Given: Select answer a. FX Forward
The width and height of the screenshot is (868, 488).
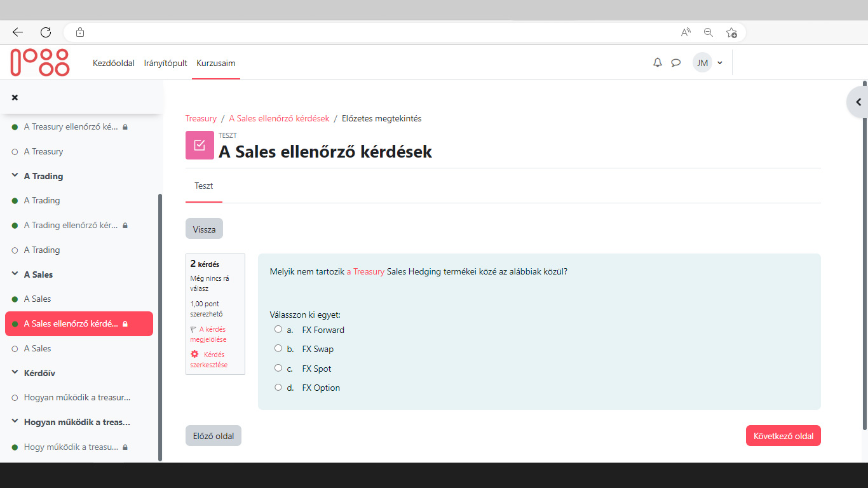Looking at the screenshot, I should [x=278, y=329].
